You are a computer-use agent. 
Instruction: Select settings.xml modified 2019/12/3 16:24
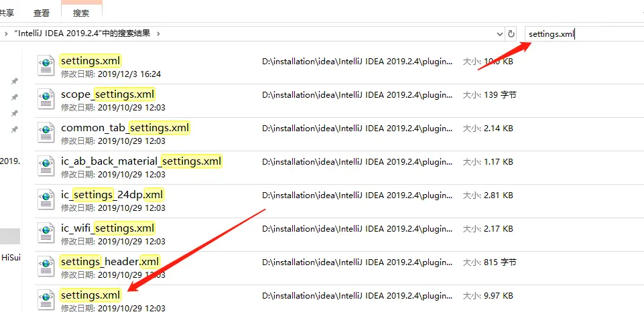click(90, 61)
